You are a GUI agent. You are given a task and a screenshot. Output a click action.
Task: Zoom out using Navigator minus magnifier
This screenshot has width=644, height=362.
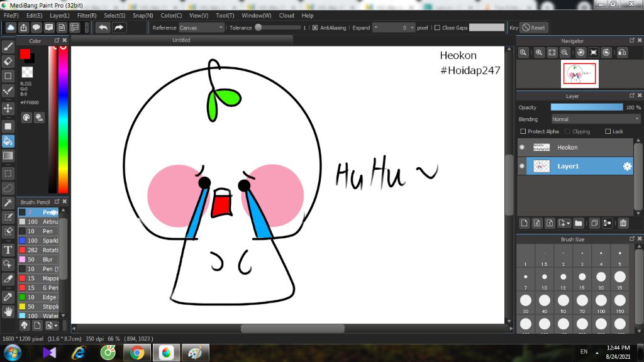(565, 53)
